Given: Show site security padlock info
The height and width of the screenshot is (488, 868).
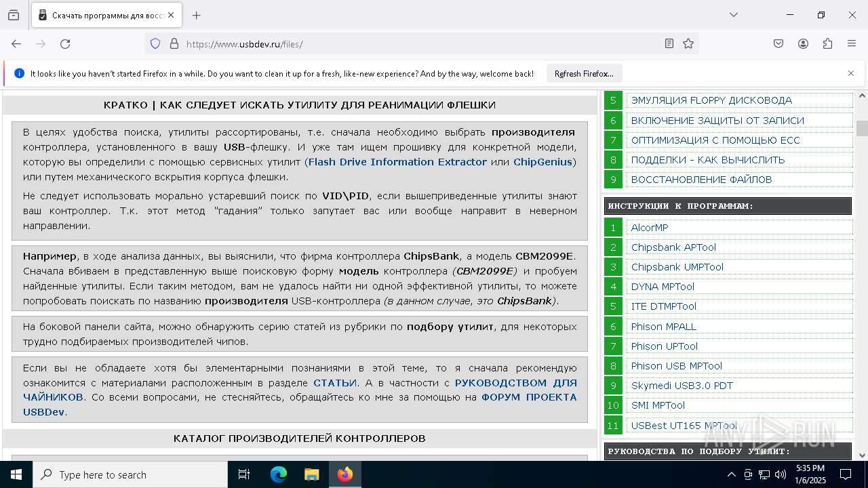Looking at the screenshot, I should [x=174, y=43].
